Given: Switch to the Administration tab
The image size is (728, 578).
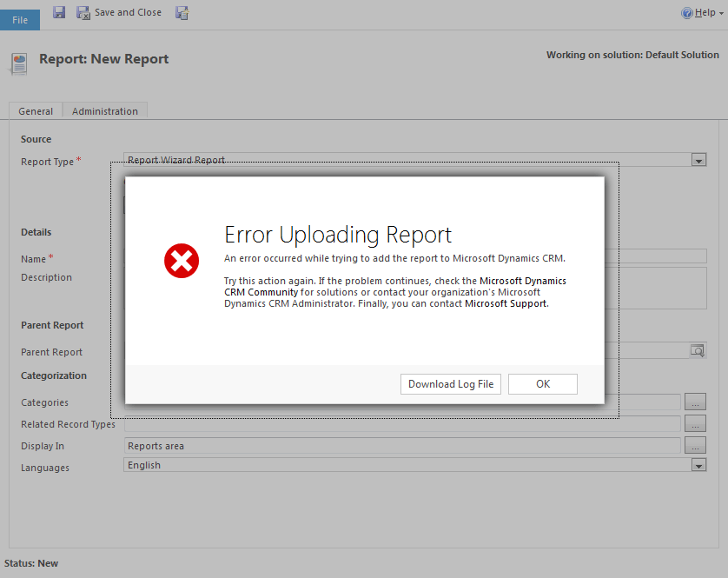Looking at the screenshot, I should coord(105,111).
